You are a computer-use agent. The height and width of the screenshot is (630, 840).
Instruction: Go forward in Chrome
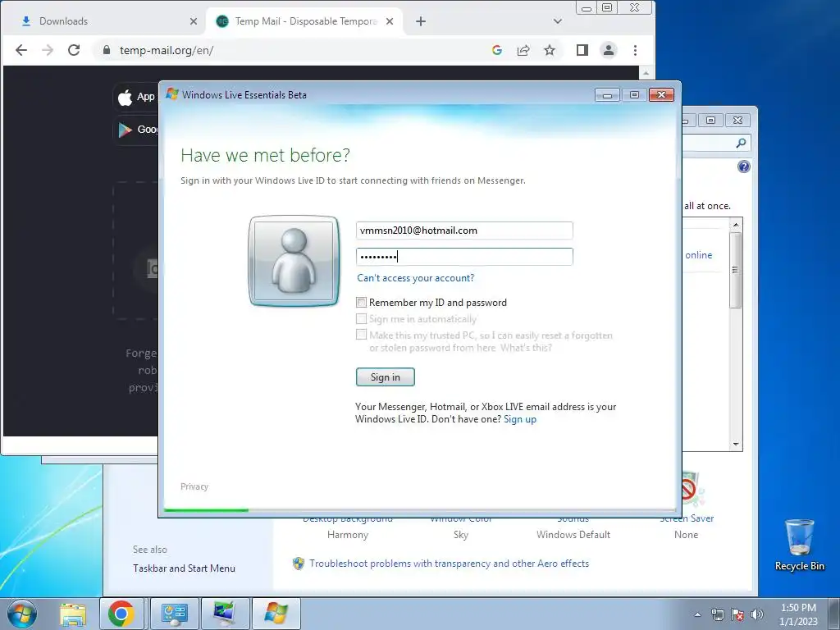pyautogui.click(x=48, y=50)
